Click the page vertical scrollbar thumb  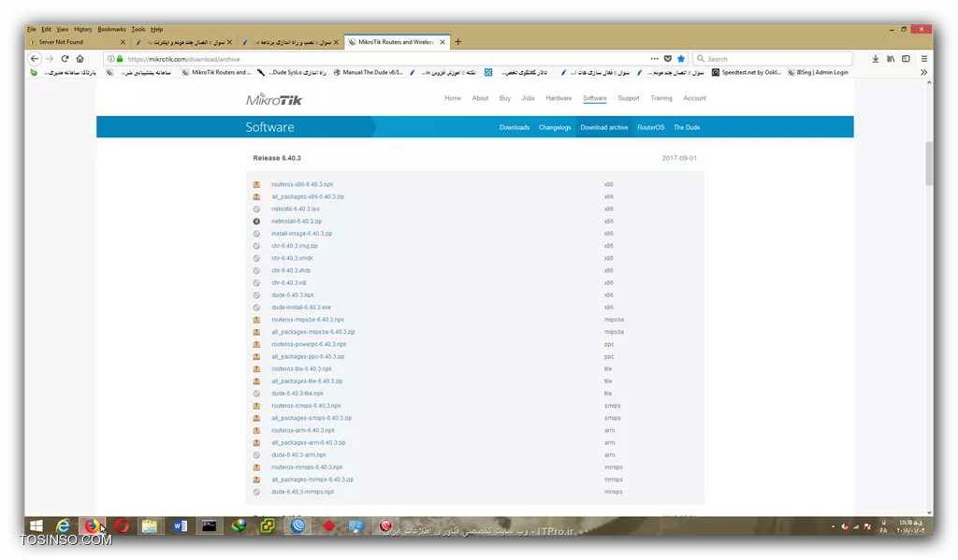point(929,163)
